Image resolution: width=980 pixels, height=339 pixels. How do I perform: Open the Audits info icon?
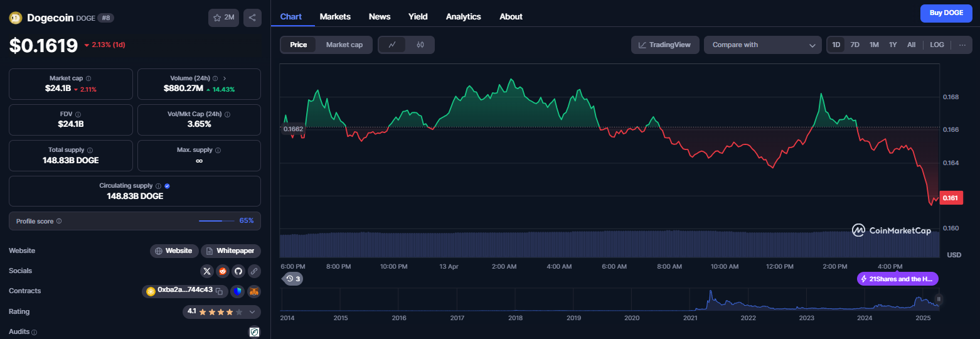tap(35, 332)
